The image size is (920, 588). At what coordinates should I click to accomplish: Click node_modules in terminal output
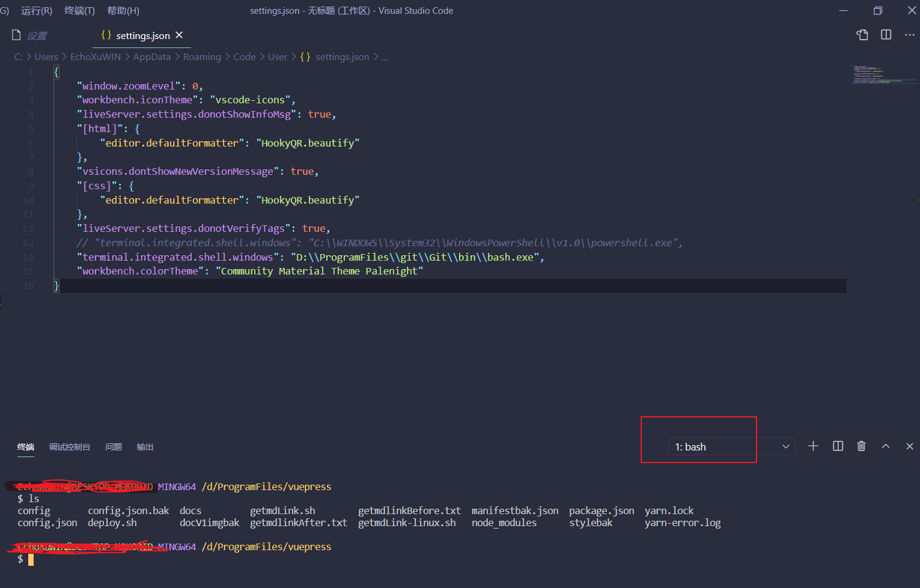(504, 523)
